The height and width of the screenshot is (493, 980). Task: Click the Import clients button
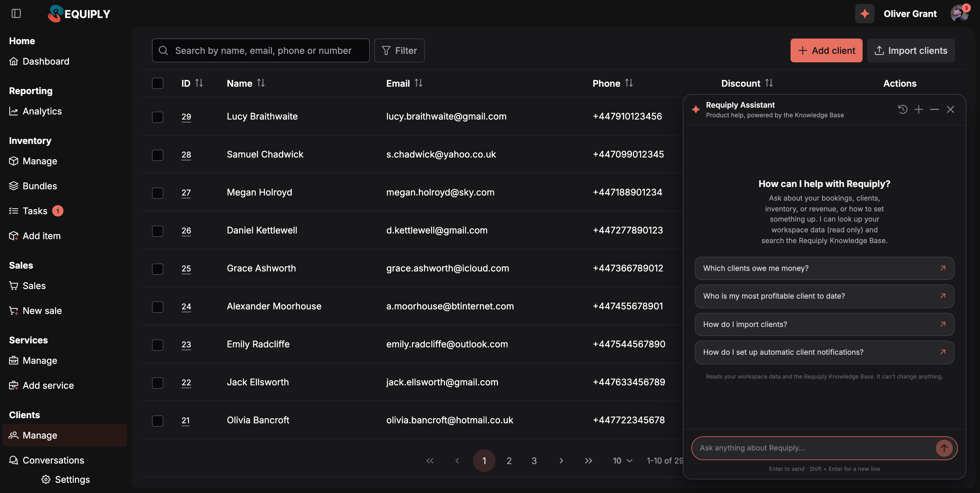(x=911, y=50)
